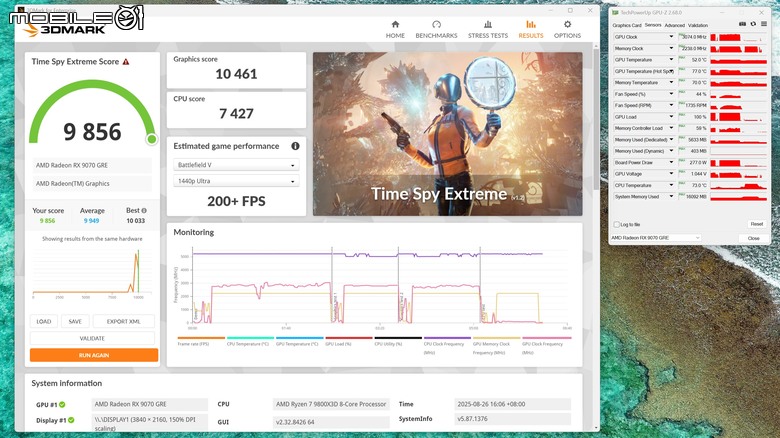Toggle CPU Utility (%) legend in Monitoring
Image resolution: width=780 pixels, height=438 pixels.
398,341
